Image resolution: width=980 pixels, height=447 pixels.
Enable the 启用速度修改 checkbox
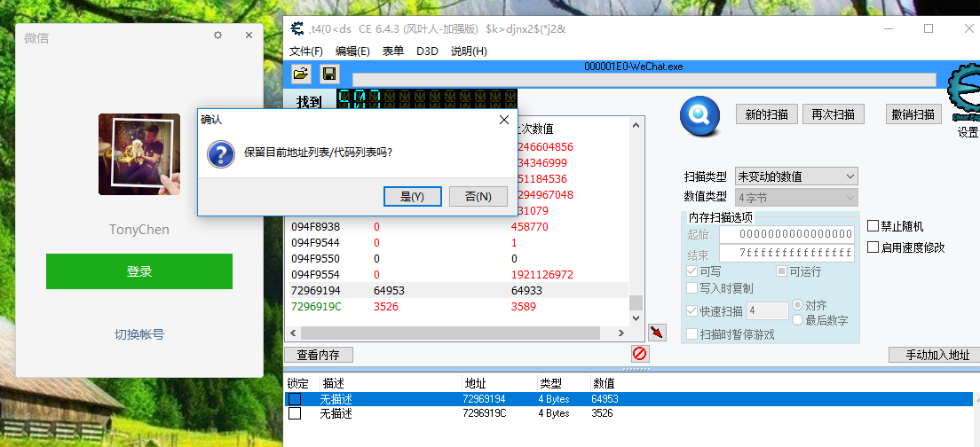tap(873, 247)
